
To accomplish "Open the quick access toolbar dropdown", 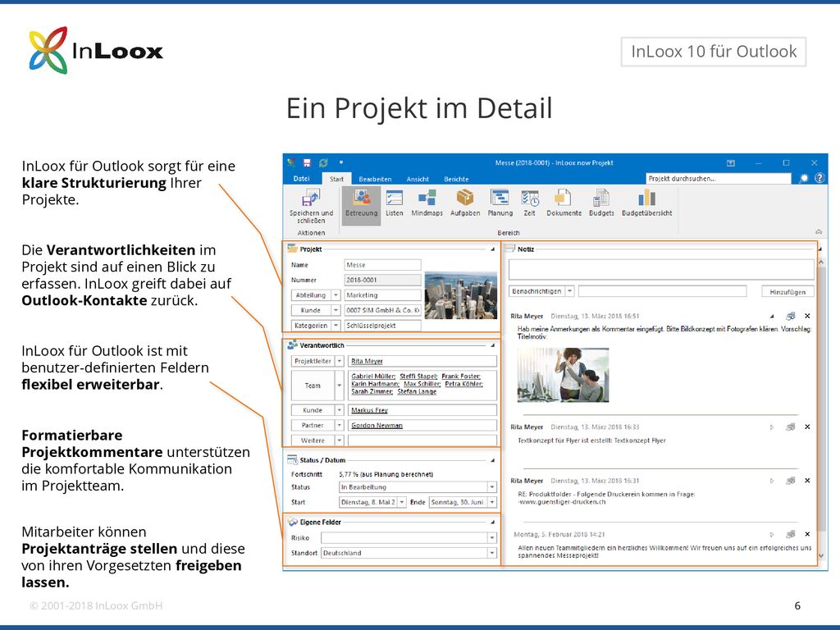I will pyautogui.click(x=340, y=162).
